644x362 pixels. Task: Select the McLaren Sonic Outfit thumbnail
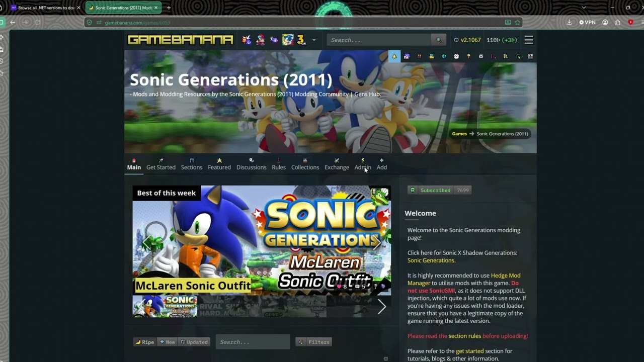165,306
